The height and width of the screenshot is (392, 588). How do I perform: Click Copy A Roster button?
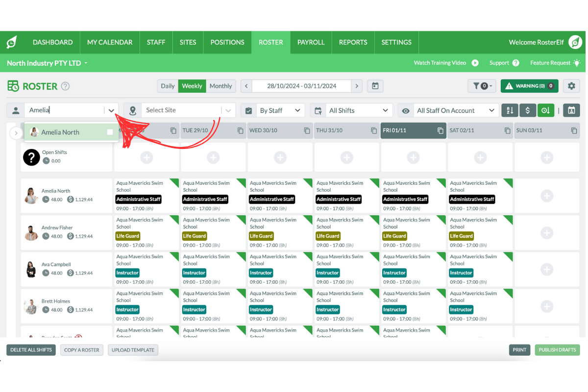point(82,350)
